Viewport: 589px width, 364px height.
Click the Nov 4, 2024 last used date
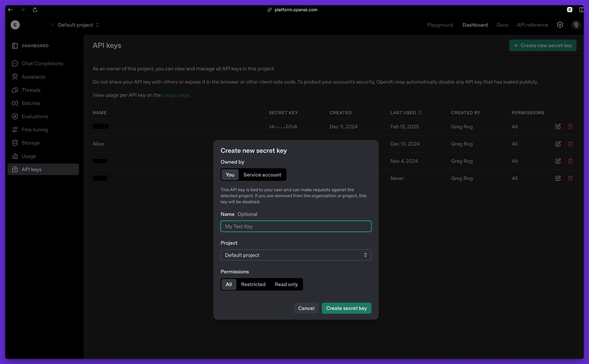pos(404,161)
